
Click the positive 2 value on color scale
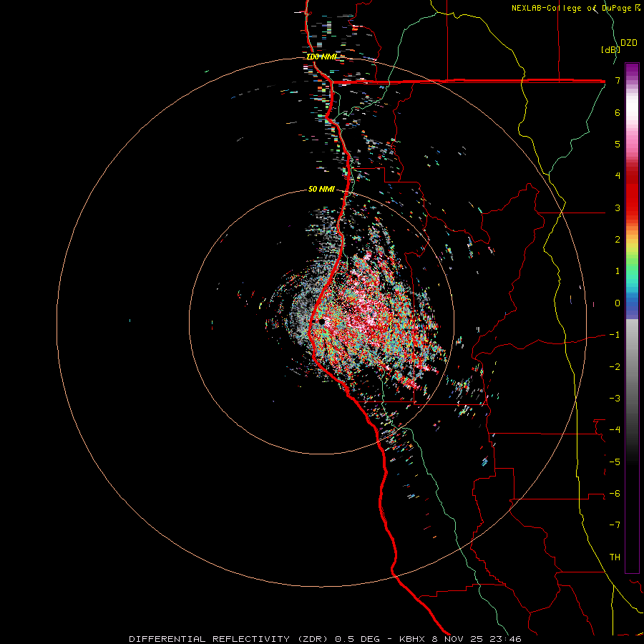[618, 240]
